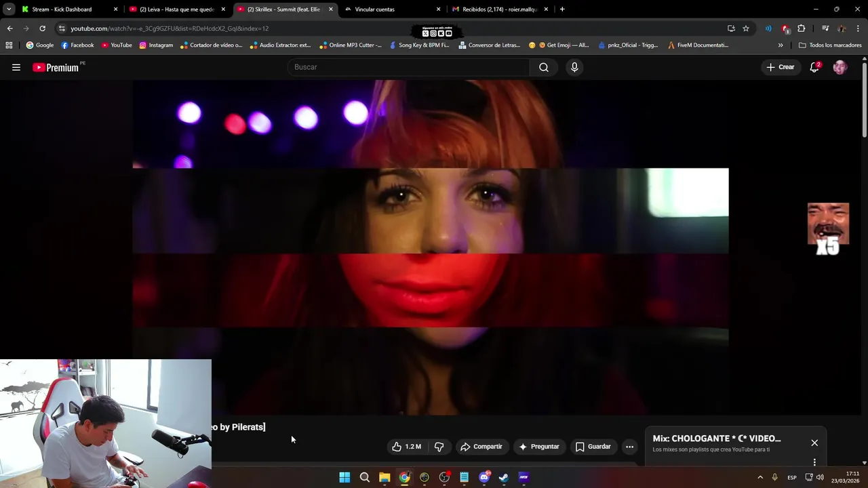Open Discord from taskbar

[x=484, y=477]
